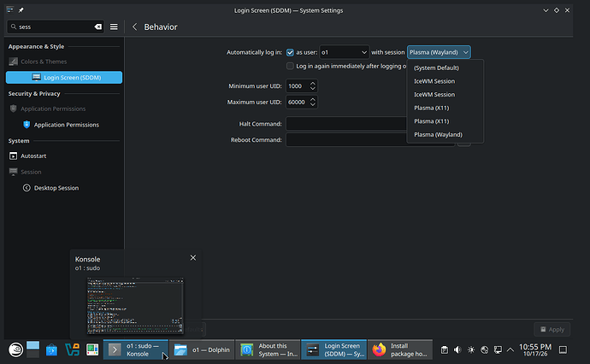Go back from the Behavior page
The image size is (590, 364).
[135, 26]
